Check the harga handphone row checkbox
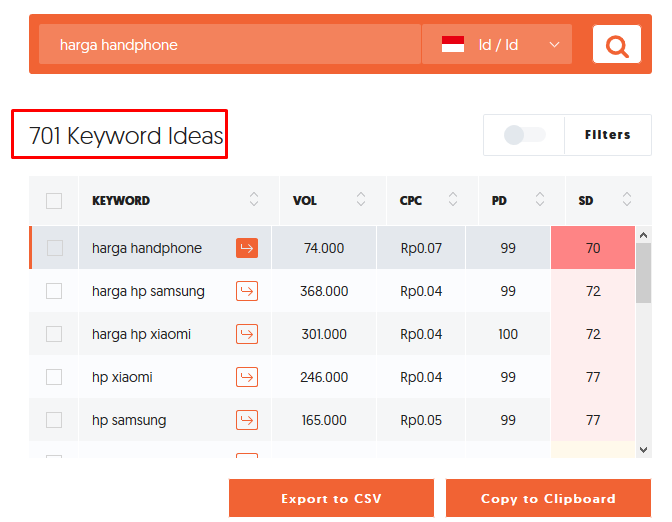The image size is (672, 522). pyautogui.click(x=55, y=248)
